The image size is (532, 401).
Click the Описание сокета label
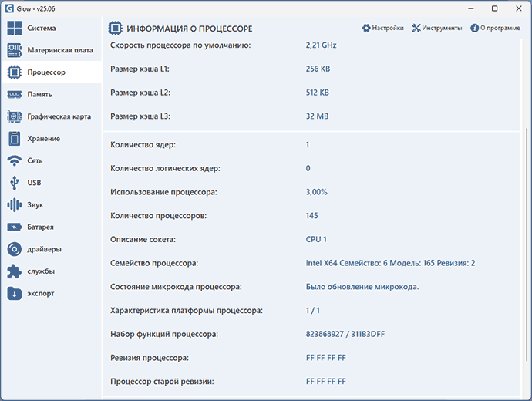point(143,240)
